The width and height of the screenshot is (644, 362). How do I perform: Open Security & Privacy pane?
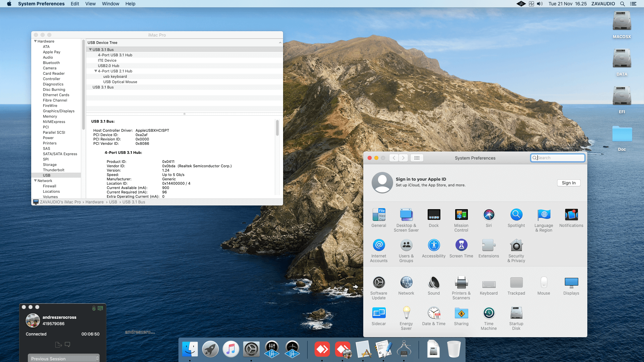click(x=516, y=251)
